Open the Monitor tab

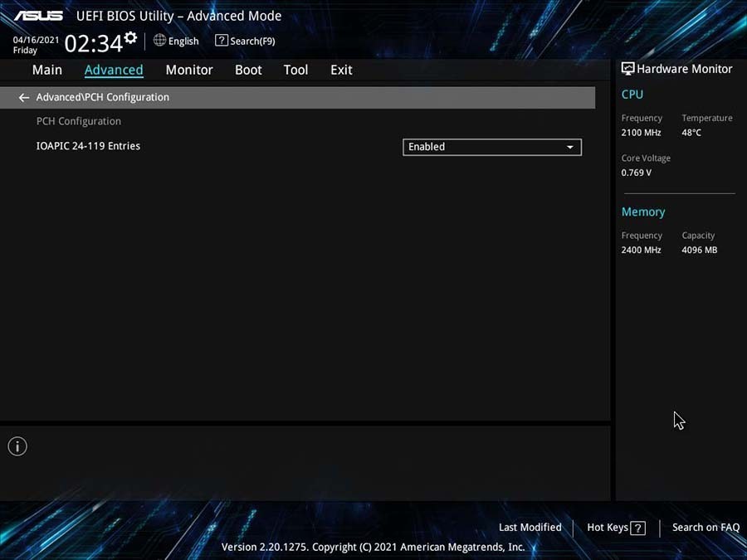click(x=189, y=70)
